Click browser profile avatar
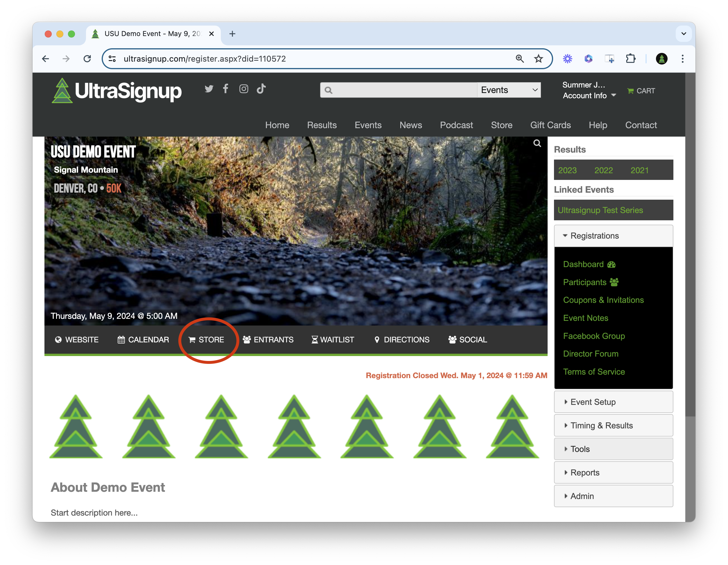This screenshot has width=728, height=565. (x=661, y=59)
